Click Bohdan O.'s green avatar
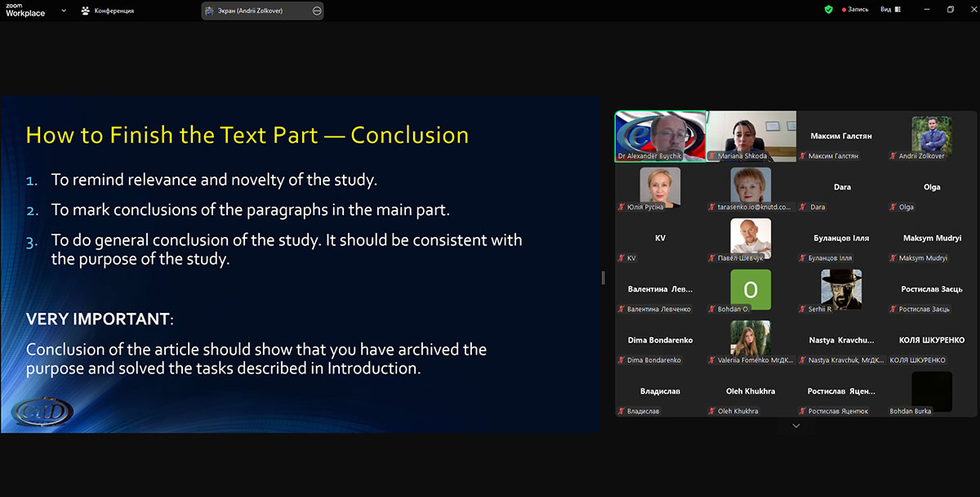Image resolution: width=980 pixels, height=497 pixels. [x=751, y=289]
